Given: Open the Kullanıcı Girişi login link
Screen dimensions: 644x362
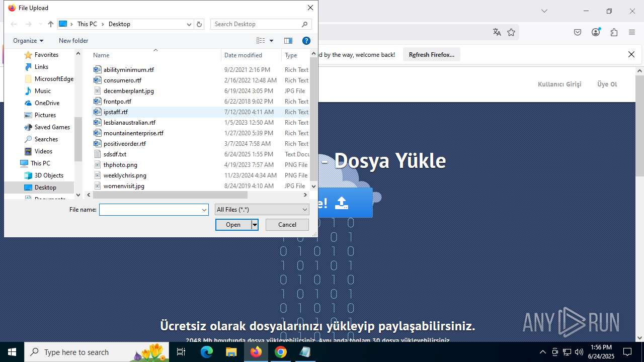Looking at the screenshot, I should (559, 84).
